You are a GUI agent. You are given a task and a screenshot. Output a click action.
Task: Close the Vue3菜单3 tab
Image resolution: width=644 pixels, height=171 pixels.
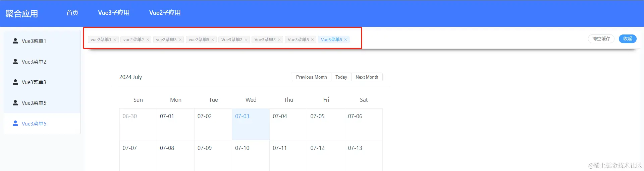(x=279, y=40)
